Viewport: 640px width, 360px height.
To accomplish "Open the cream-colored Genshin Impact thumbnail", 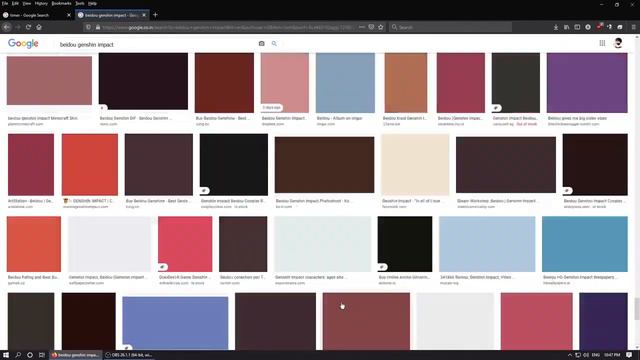I will 415,164.
